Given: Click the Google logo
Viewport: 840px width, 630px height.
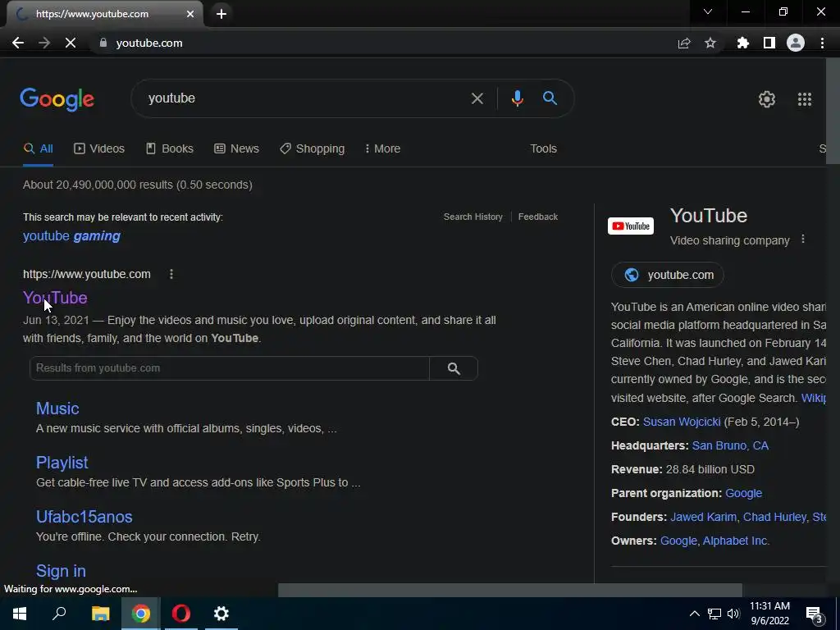Looking at the screenshot, I should point(57,99).
